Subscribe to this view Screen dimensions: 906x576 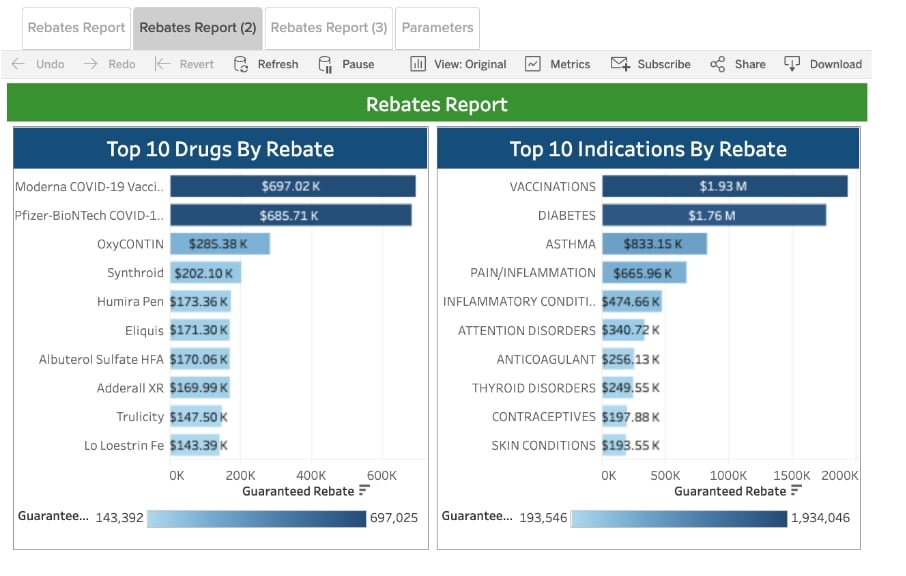(x=650, y=64)
